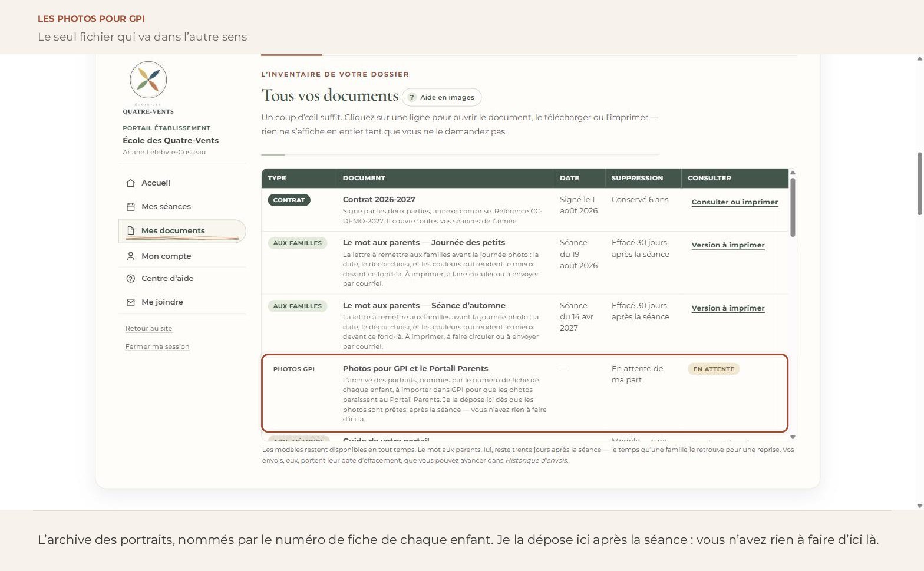
Task: Click the date cell Signé le 1 août 2026
Action: point(579,205)
